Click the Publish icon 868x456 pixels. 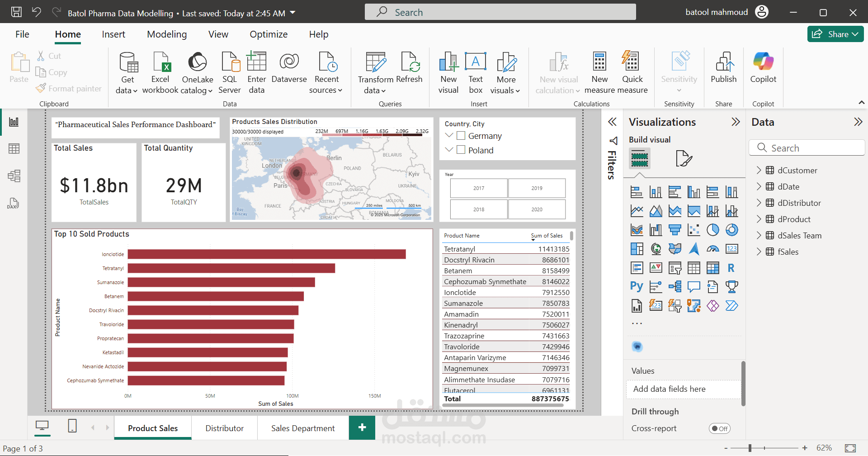tap(724, 68)
